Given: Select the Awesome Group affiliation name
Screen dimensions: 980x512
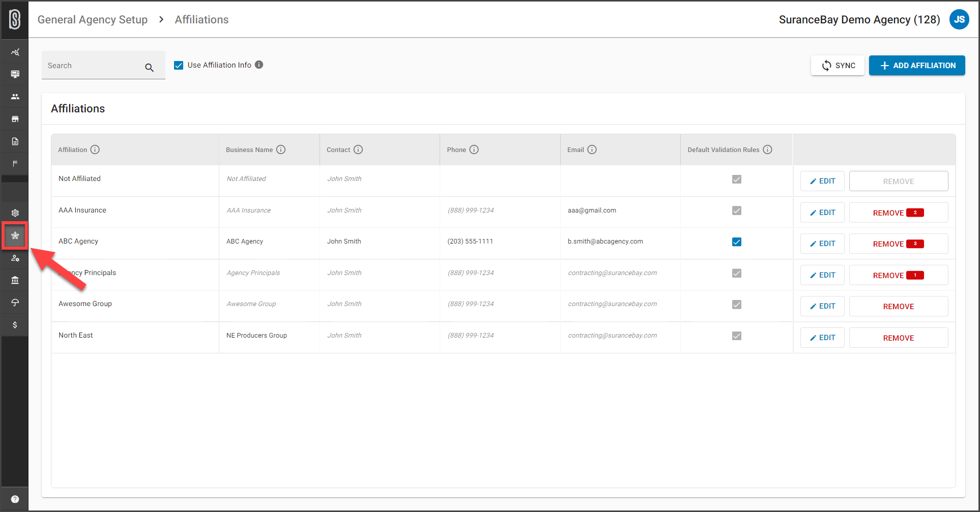Looking at the screenshot, I should coord(85,304).
